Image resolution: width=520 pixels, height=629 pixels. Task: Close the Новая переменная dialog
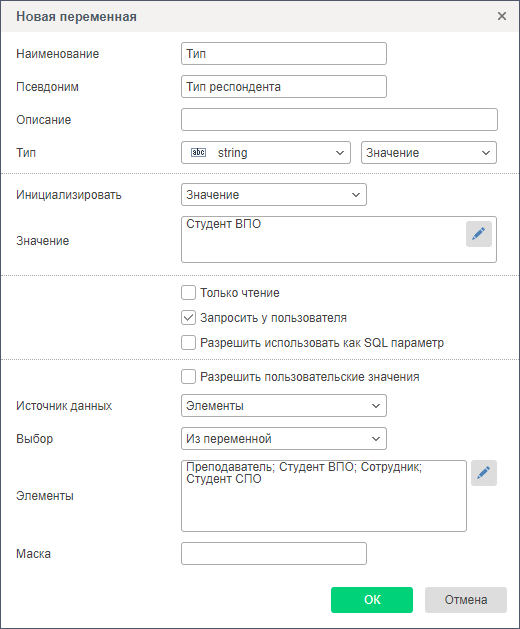[502, 16]
